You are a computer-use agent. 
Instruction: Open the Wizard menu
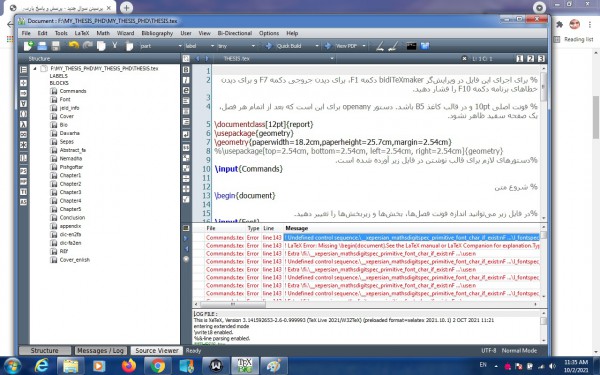coord(125,33)
